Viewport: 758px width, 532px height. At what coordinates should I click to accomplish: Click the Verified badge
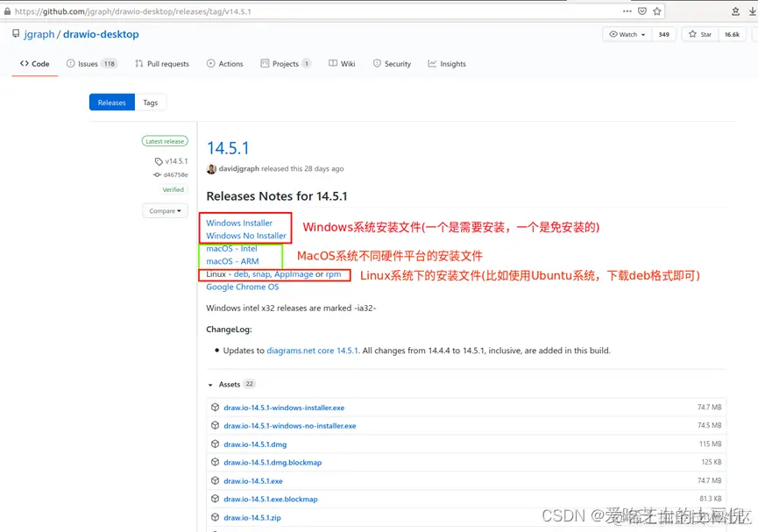pyautogui.click(x=173, y=189)
